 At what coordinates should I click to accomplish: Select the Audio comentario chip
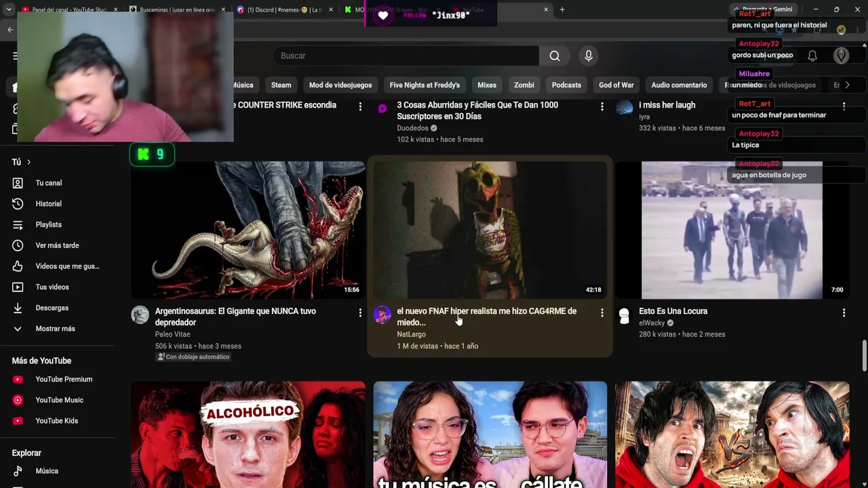pos(679,85)
